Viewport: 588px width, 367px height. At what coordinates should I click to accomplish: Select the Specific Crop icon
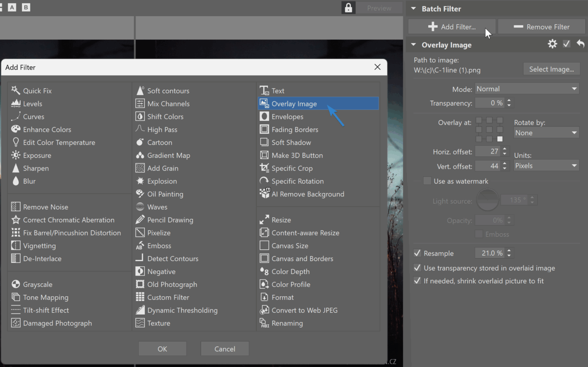point(264,168)
